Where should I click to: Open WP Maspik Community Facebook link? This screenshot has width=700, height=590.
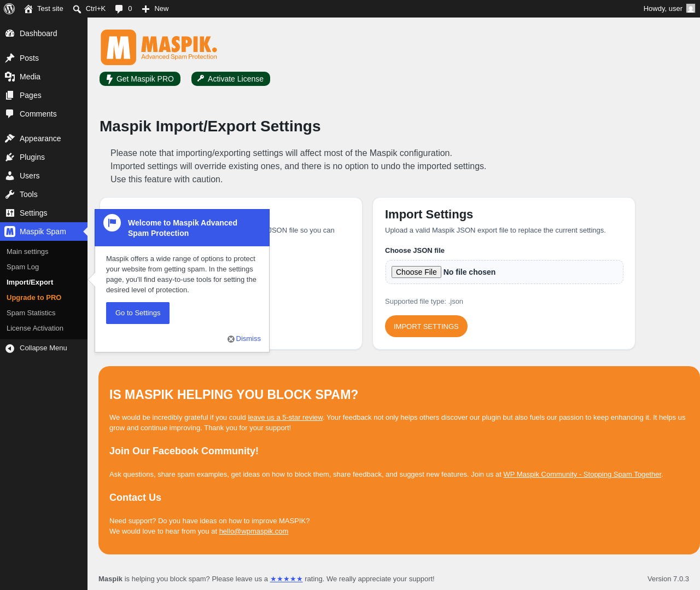[x=582, y=475]
